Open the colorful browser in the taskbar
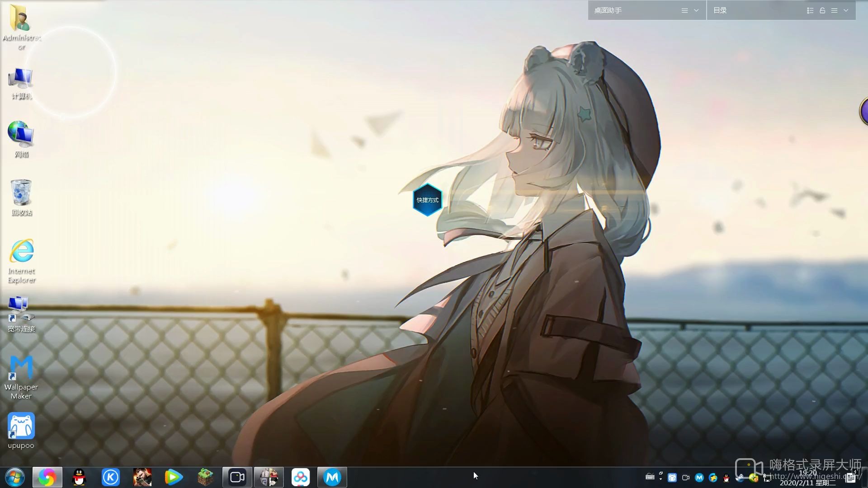The width and height of the screenshot is (868, 488). [47, 477]
